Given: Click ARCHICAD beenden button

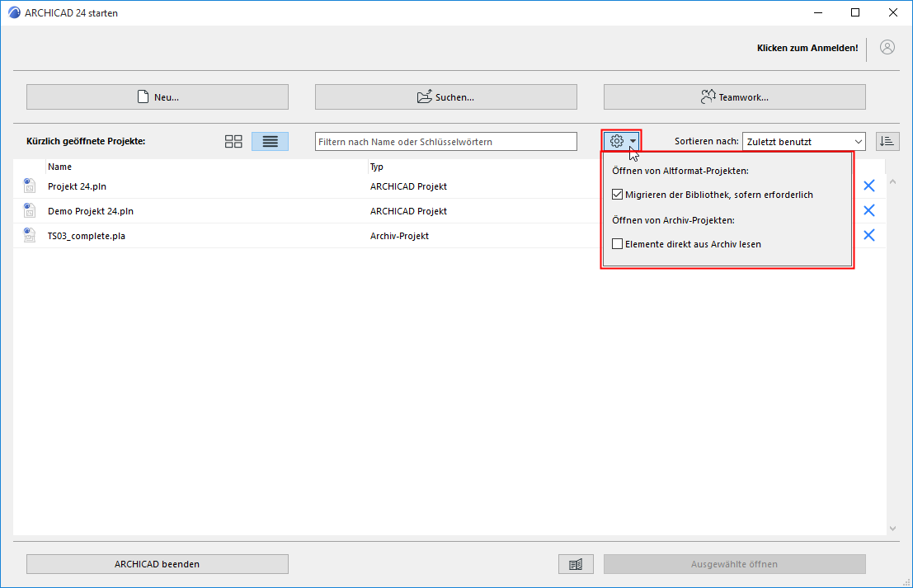Looking at the screenshot, I should (158, 564).
